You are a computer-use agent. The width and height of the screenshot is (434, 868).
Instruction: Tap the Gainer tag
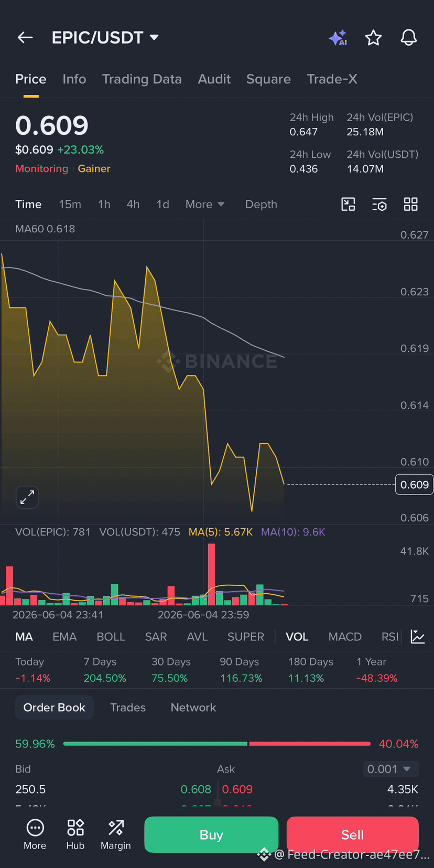coord(94,168)
